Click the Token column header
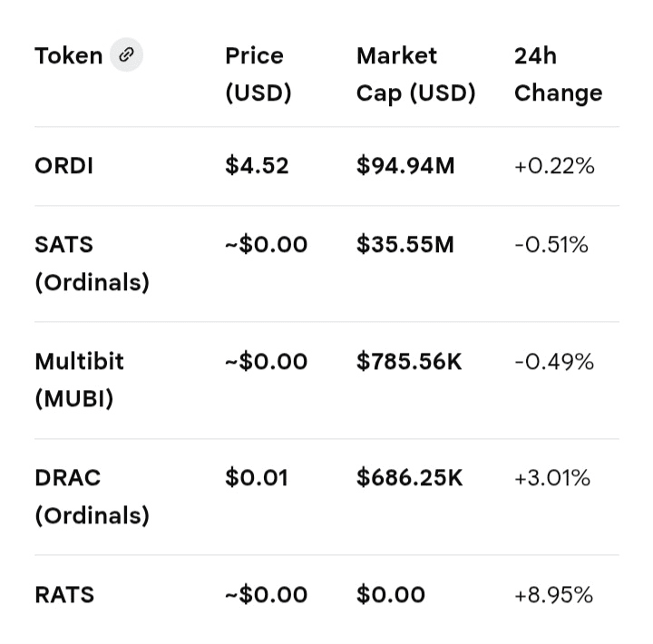This screenshot has height=644, width=653. (69, 56)
